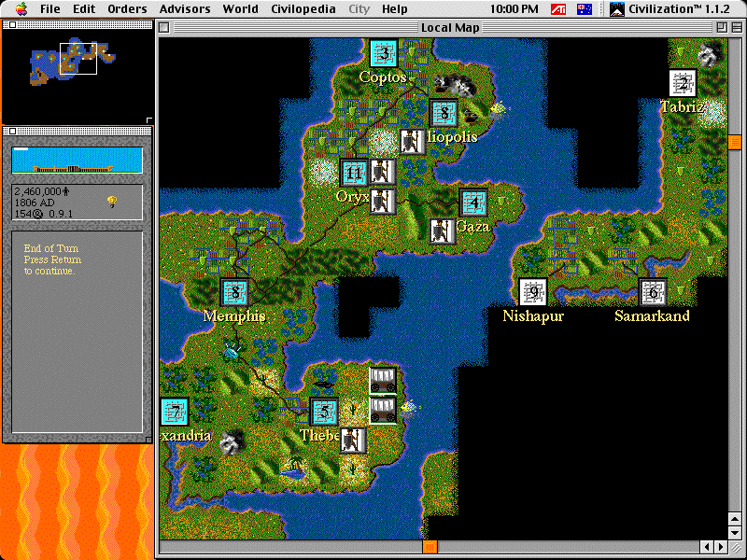Image resolution: width=747 pixels, height=560 pixels.
Task: Click the Australian flag keyboard icon
Action: pyautogui.click(x=585, y=8)
